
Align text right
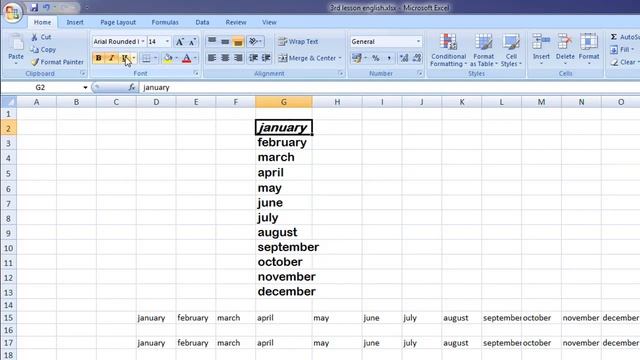[x=238, y=58]
